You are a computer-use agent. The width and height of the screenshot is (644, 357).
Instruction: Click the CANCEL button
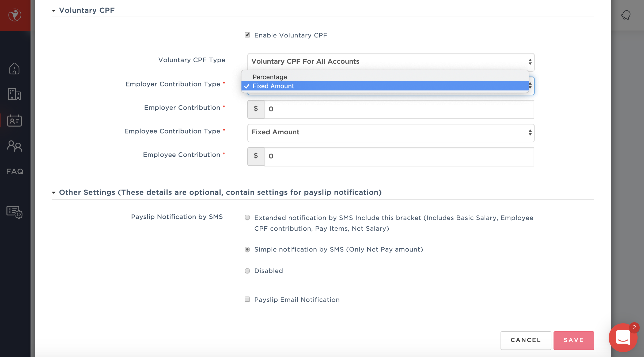tap(526, 340)
